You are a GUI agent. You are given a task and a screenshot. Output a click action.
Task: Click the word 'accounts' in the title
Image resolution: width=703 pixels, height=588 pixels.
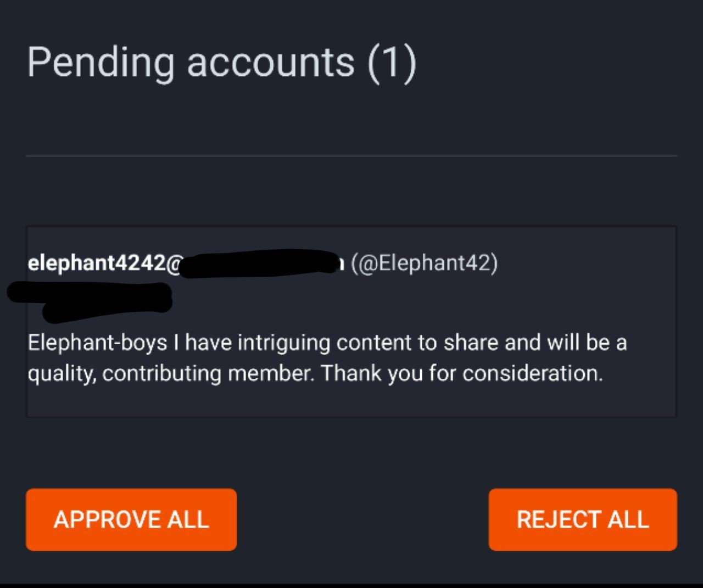[x=271, y=62]
